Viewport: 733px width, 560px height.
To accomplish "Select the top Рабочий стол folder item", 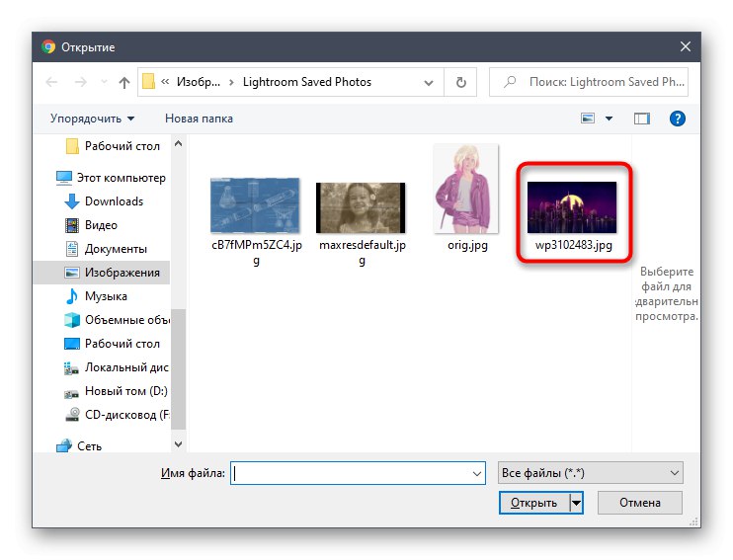I will tap(113, 146).
